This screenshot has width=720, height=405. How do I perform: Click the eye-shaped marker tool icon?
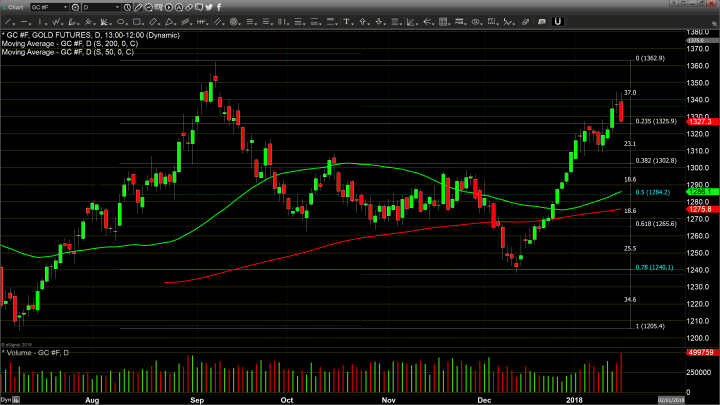[x=475, y=22]
